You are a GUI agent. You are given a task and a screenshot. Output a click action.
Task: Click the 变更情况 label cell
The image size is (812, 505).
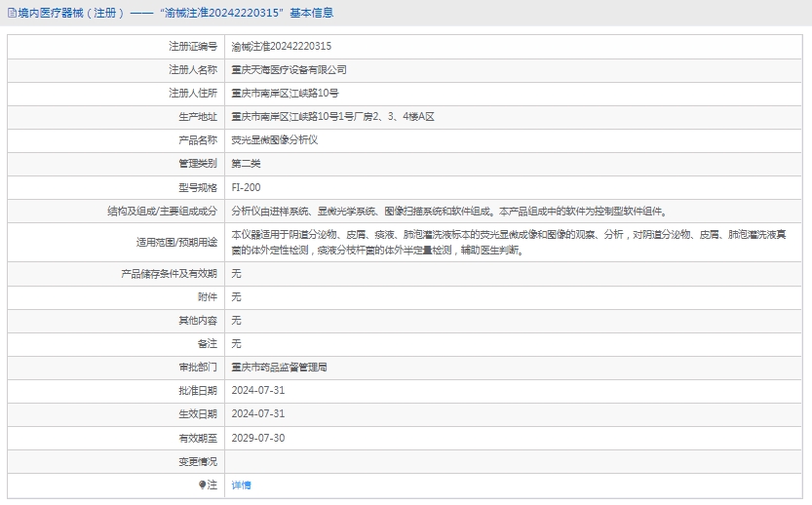click(x=197, y=461)
